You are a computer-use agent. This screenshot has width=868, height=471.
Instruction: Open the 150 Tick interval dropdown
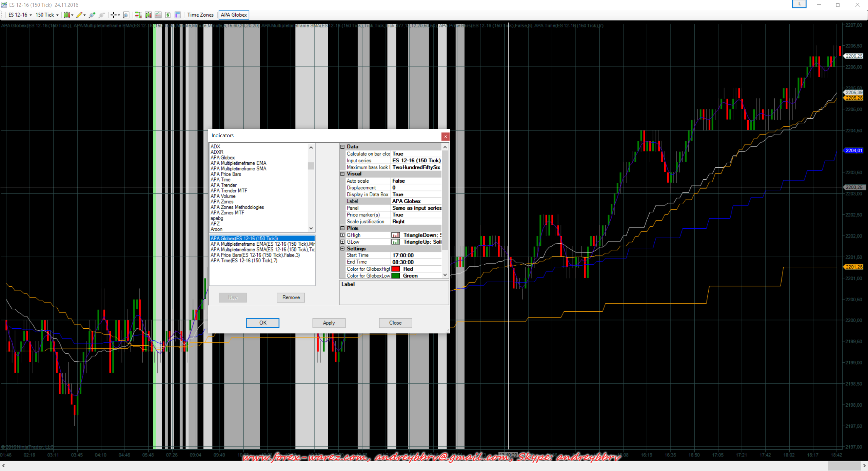(47, 15)
